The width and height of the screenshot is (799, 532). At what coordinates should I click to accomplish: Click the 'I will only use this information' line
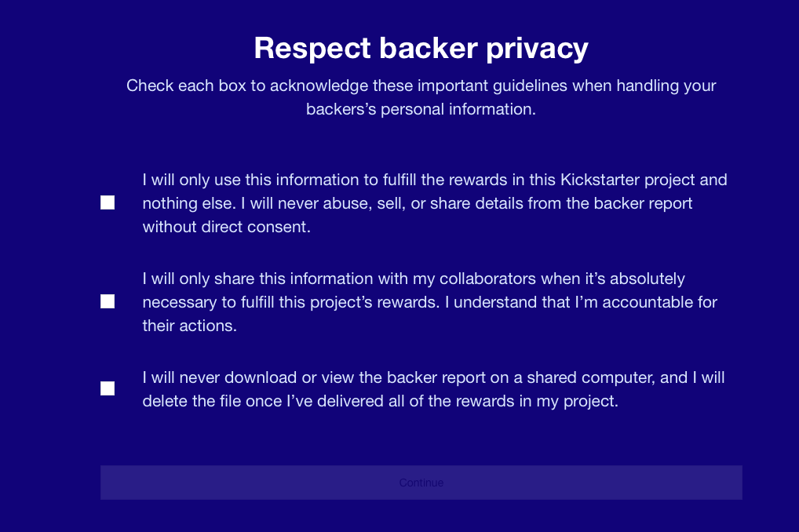click(434, 180)
